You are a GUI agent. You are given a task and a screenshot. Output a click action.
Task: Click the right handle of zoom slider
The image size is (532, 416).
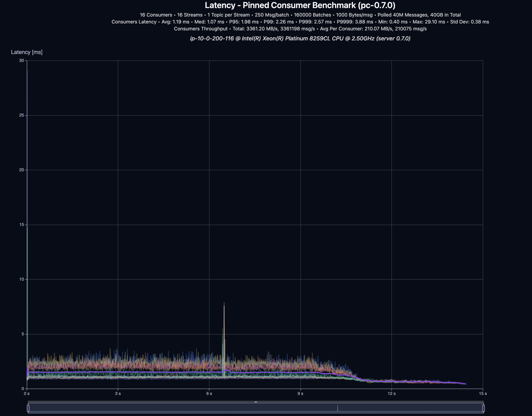[x=483, y=408]
